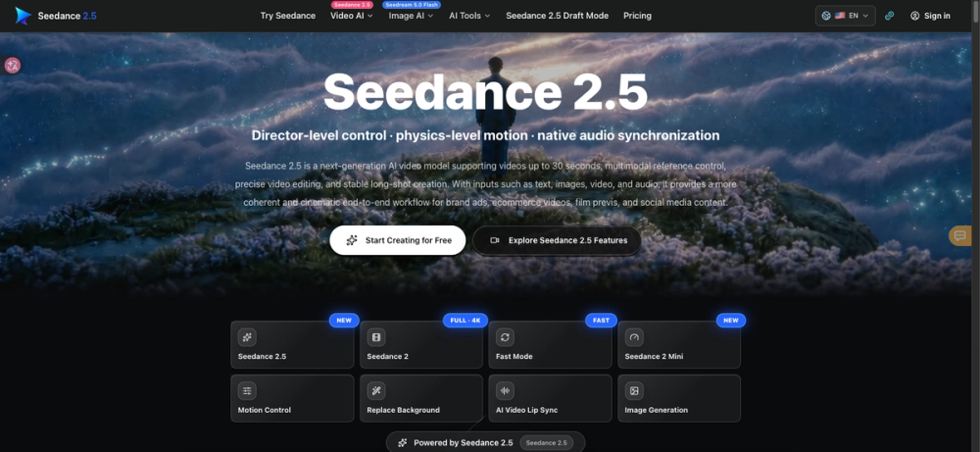980x452 pixels.
Task: Click the Sign in link
Action: [930, 16]
